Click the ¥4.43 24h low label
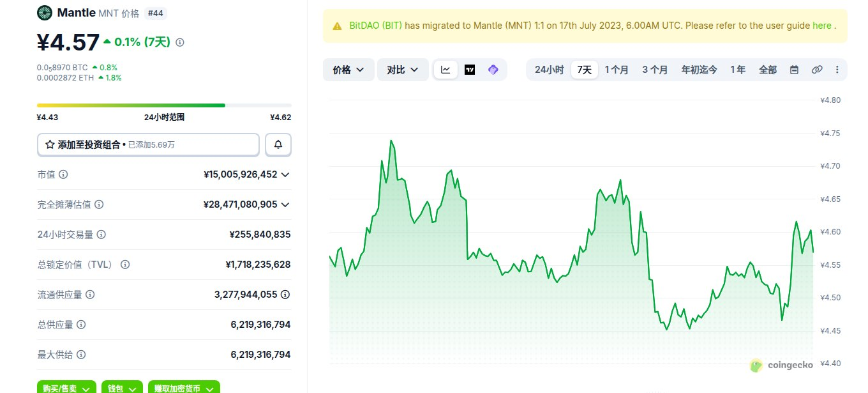The width and height of the screenshot is (868, 393). (x=47, y=117)
